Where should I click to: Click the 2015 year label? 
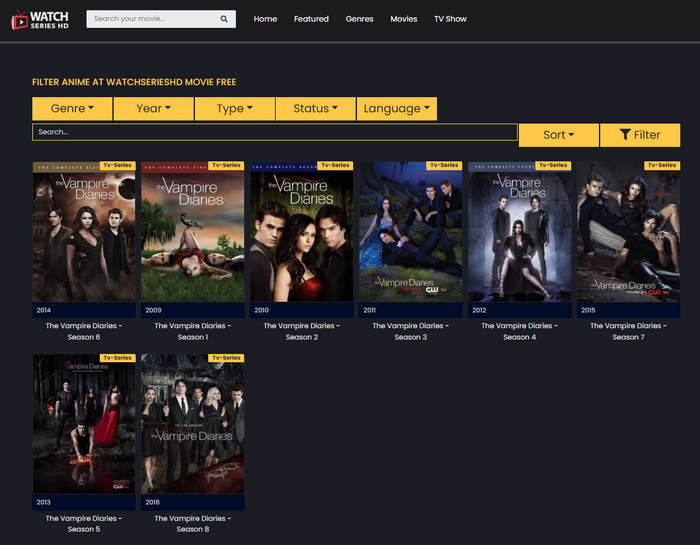[x=588, y=310]
